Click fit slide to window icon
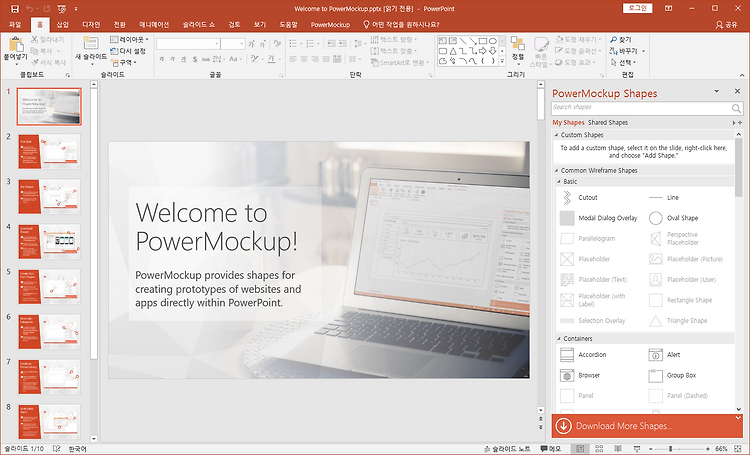 (x=738, y=449)
